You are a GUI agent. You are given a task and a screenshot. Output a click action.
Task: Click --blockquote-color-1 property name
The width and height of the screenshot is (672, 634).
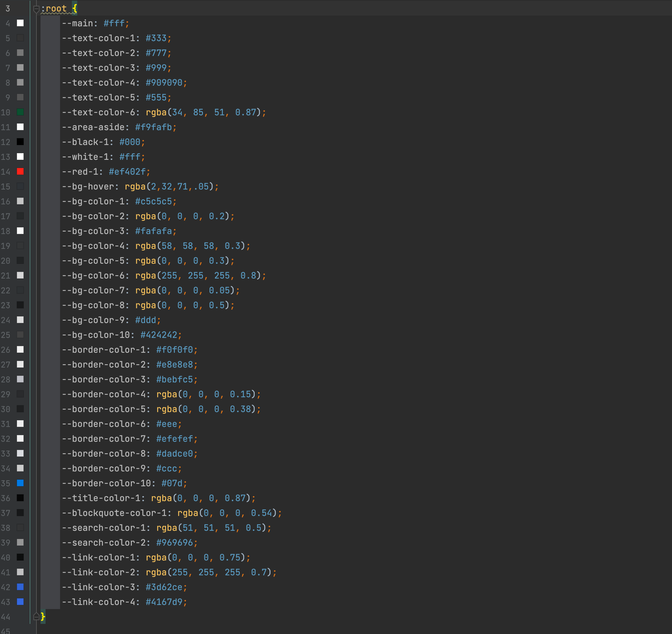click(x=114, y=513)
